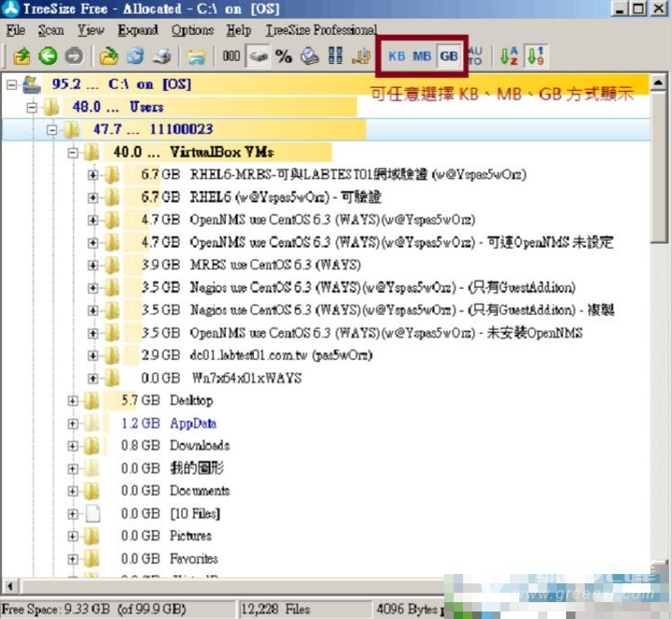This screenshot has height=619, width=672.
Task: Click the Desktop folder icon
Action: (91, 400)
